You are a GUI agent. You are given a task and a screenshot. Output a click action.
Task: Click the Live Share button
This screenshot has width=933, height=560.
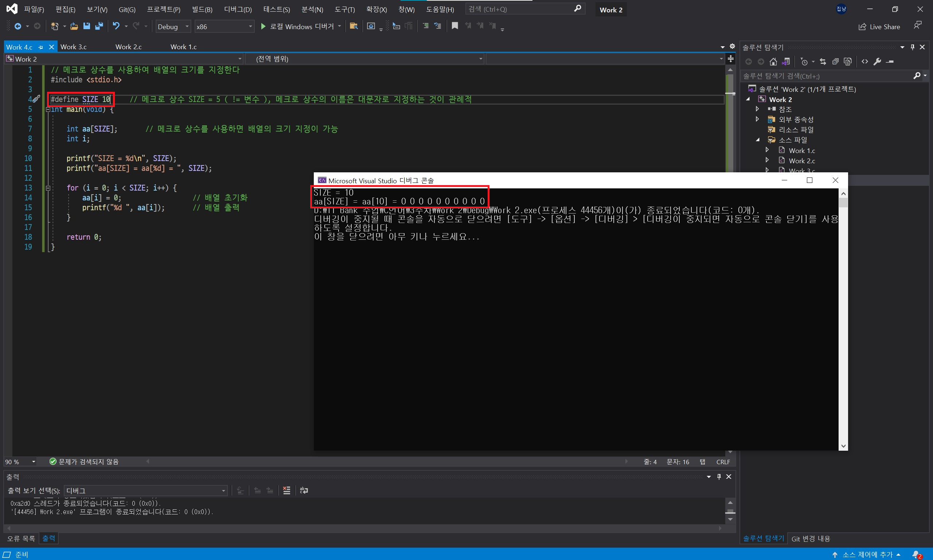[879, 26]
